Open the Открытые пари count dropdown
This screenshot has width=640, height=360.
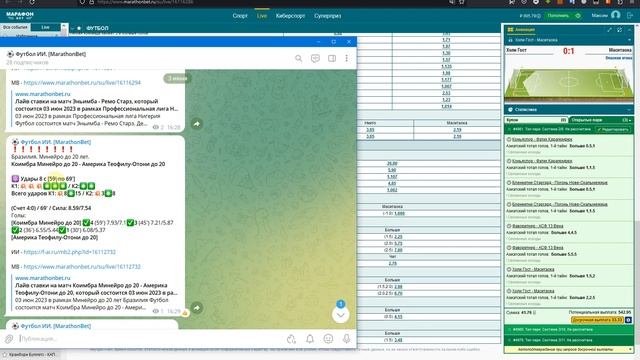(x=627, y=120)
